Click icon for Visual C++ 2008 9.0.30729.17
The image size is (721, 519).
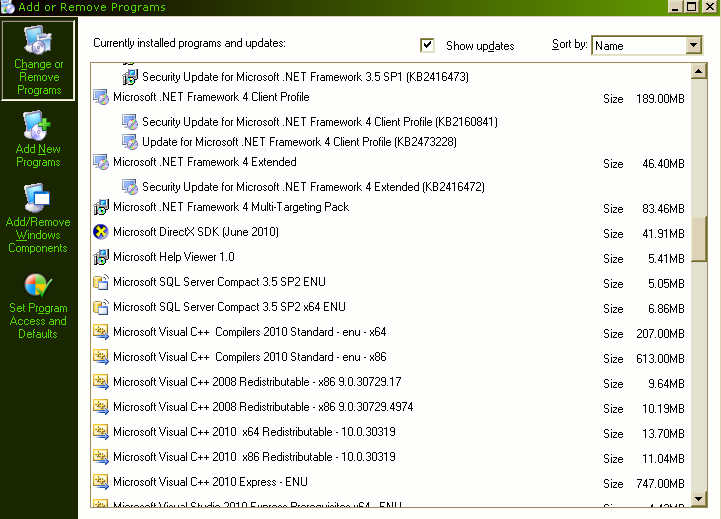[101, 382]
